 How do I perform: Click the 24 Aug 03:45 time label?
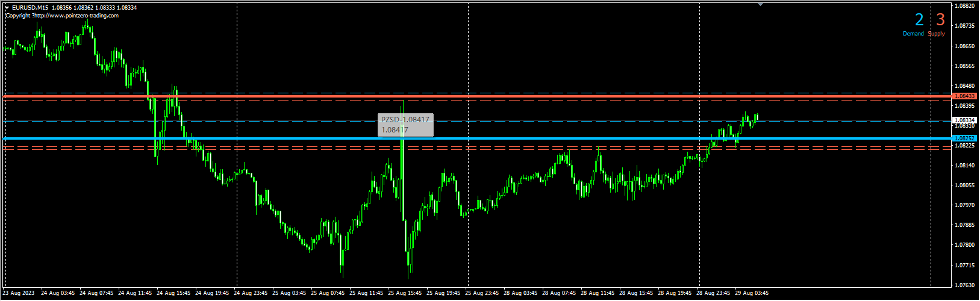click(x=58, y=294)
